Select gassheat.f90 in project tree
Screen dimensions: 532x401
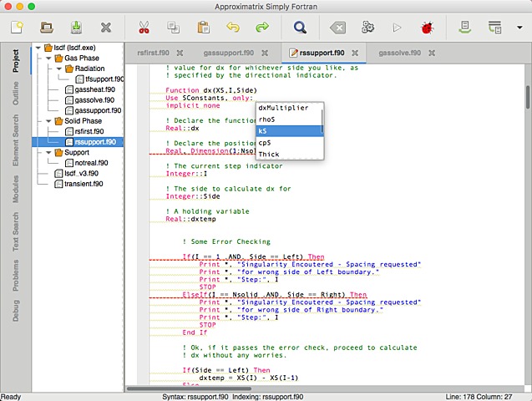90,89
